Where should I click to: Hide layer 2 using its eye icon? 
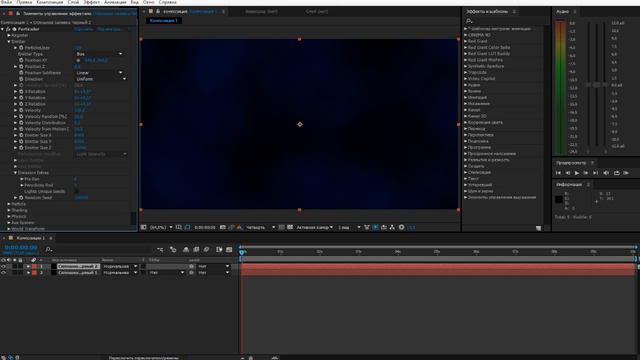3,273
